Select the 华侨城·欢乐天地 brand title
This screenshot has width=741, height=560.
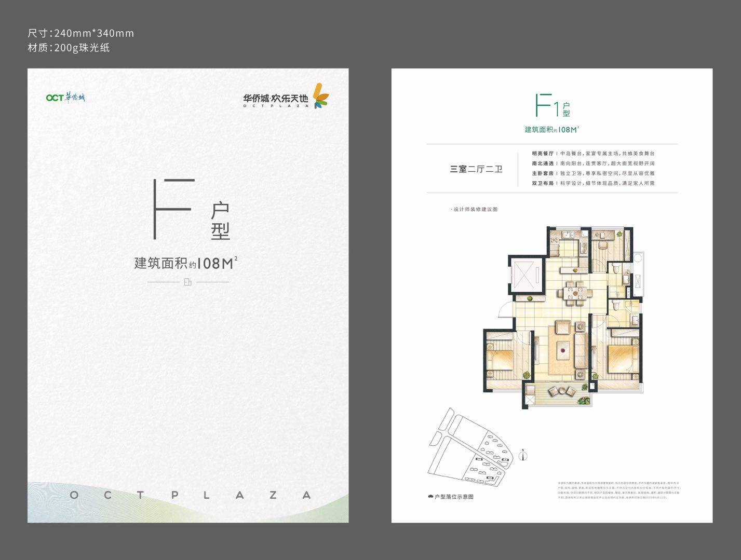coord(276,99)
